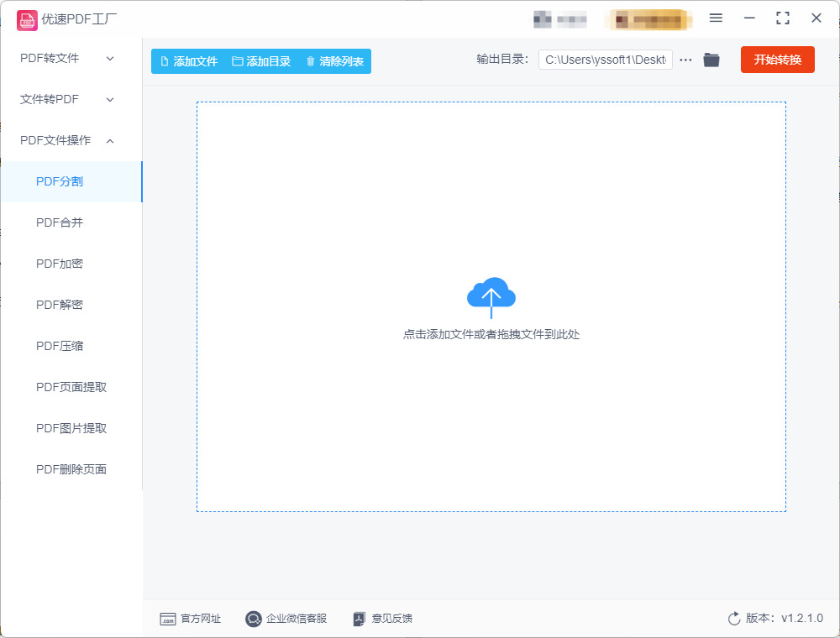Click 添加文件 to add files
The width and height of the screenshot is (840, 638).
[189, 61]
